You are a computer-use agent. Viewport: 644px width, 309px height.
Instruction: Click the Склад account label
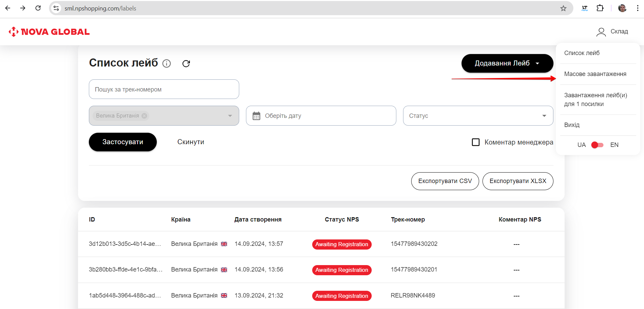[619, 31]
